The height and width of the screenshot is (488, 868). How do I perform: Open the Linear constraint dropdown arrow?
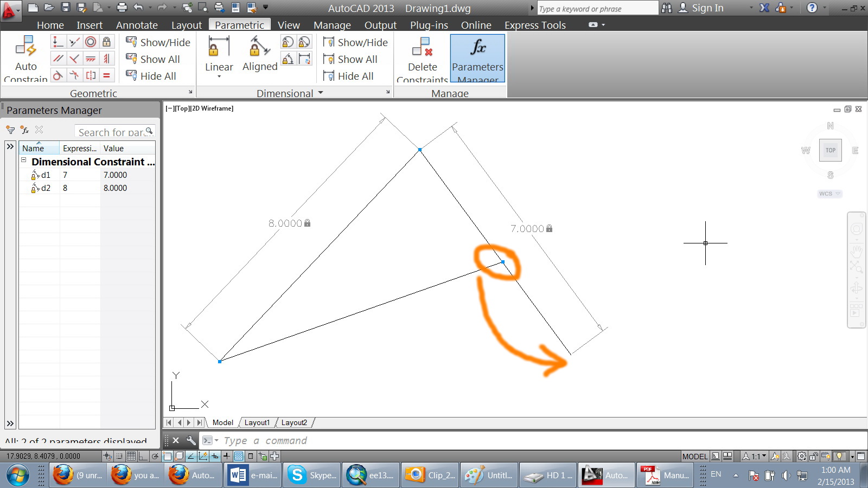tap(219, 78)
